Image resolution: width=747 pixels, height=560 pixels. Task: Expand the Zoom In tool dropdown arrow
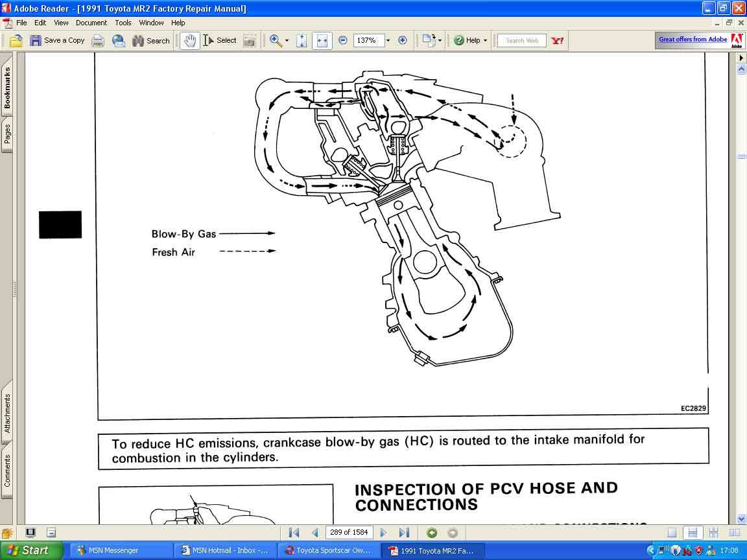click(287, 40)
